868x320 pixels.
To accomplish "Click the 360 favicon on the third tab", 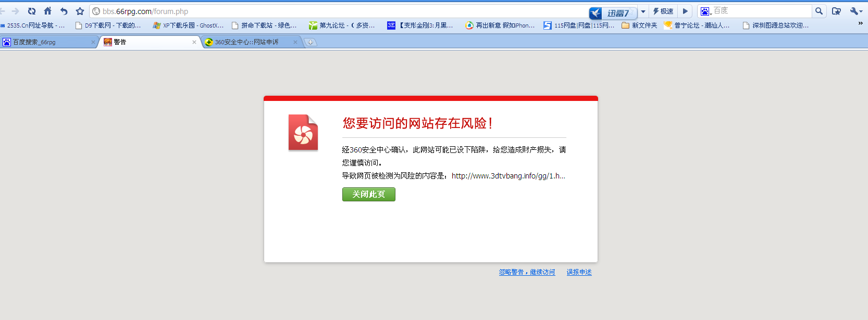I will [209, 42].
